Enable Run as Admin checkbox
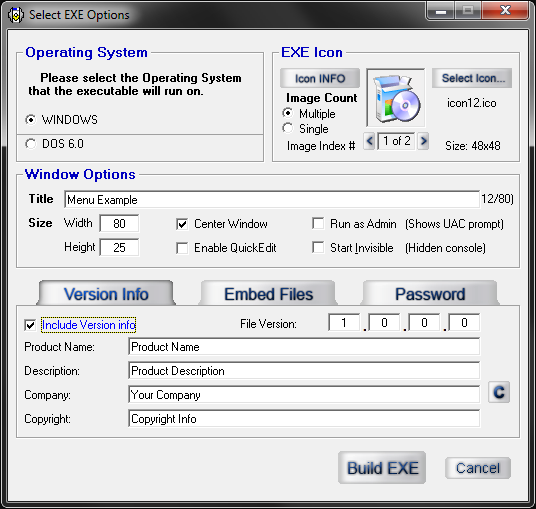This screenshot has width=536, height=509. tap(318, 224)
